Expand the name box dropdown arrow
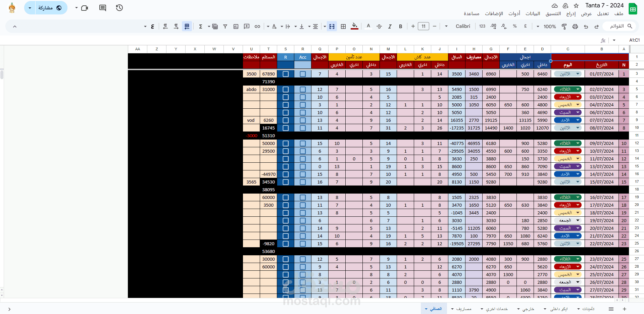Screen dimensions: 644x314 (x=614, y=40)
